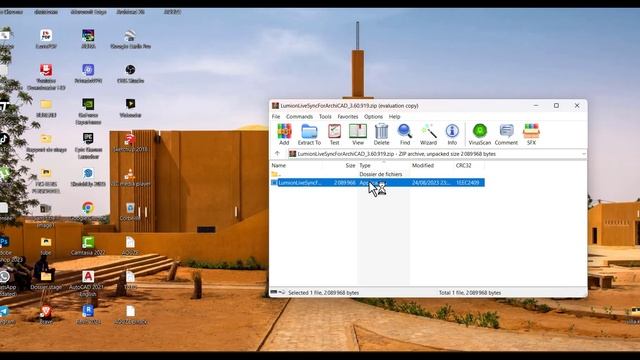Launch the Wizard wand tool
The image size is (640, 360).
click(x=428, y=135)
